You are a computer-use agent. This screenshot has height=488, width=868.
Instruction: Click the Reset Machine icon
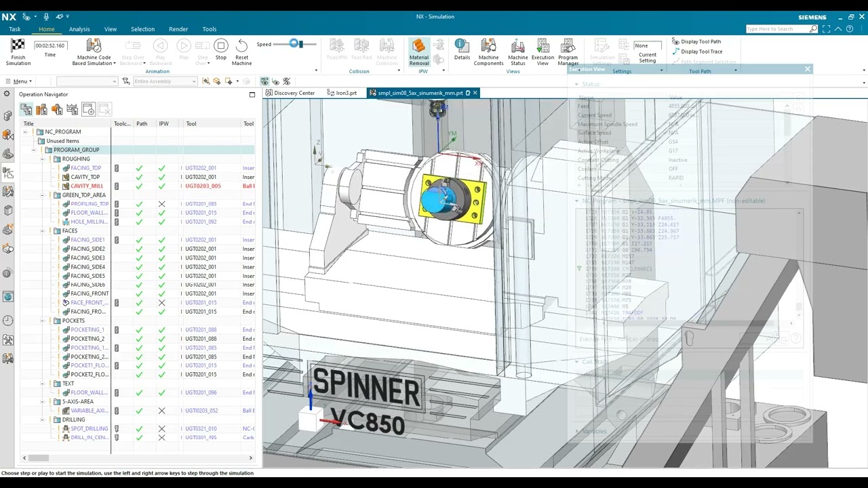241,52
